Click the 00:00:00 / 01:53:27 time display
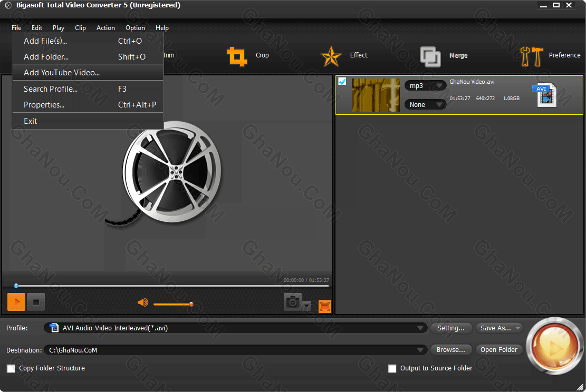 306,280
